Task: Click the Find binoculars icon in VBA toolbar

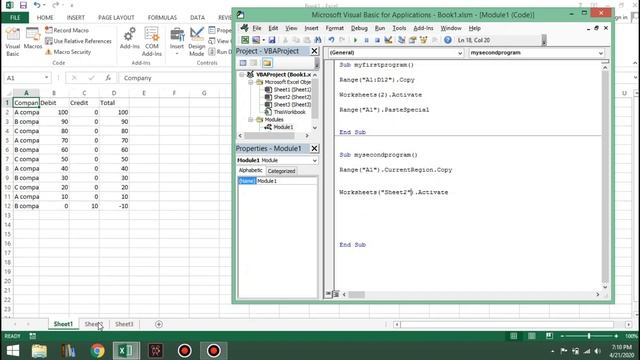Action: tap(318, 40)
